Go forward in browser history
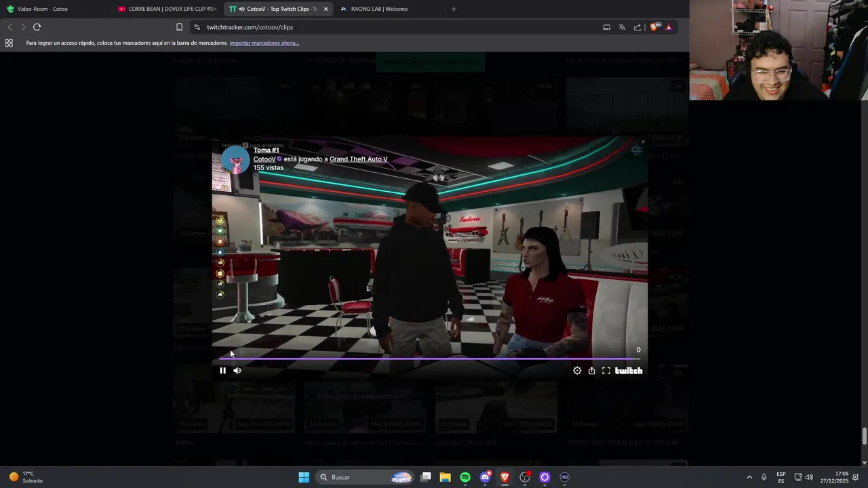This screenshot has height=488, width=868. [23, 27]
